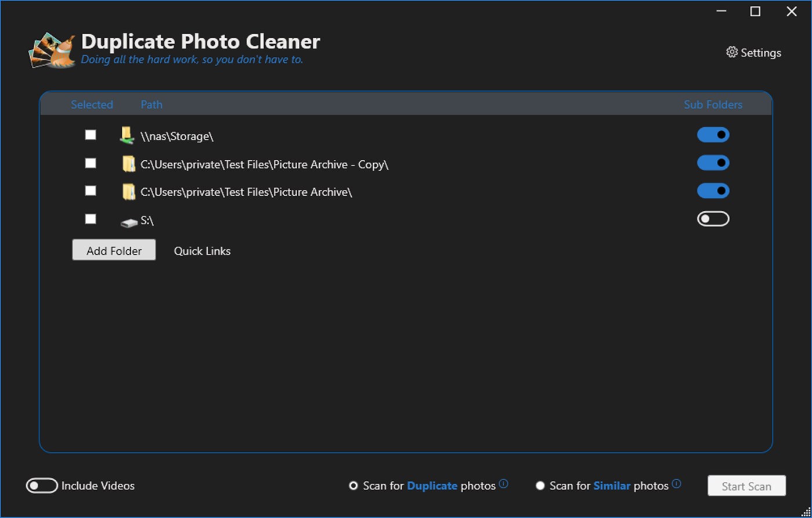Open the Quick Links menu

click(202, 251)
